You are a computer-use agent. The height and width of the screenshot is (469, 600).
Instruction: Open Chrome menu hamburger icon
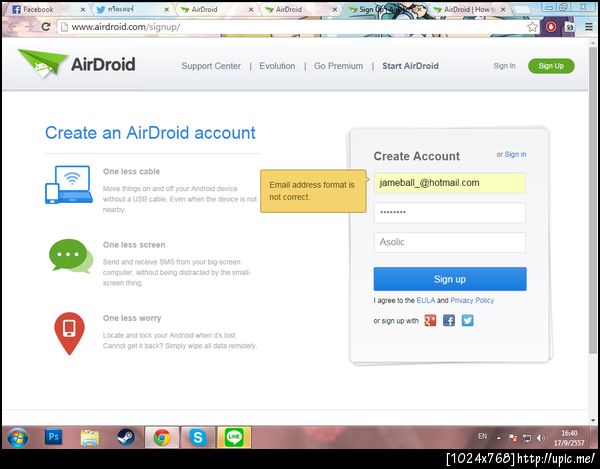(589, 27)
